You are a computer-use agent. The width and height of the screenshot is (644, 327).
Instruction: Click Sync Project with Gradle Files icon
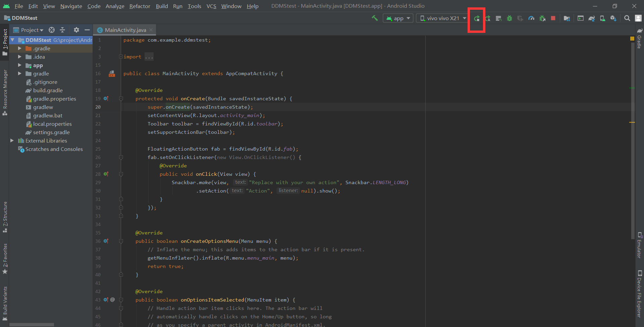click(x=592, y=18)
